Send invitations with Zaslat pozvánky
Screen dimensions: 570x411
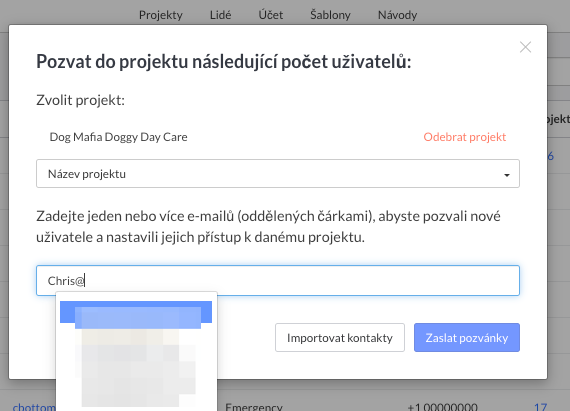467,338
